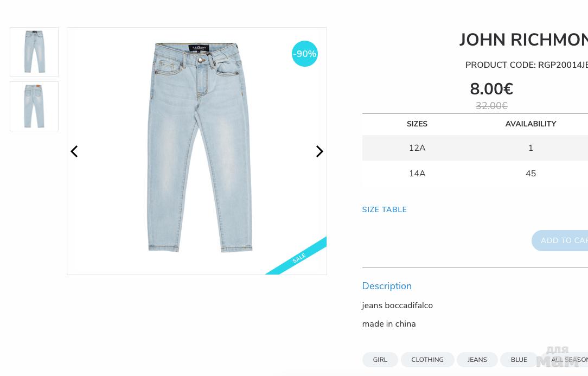Select the 14A size row
The image size is (588, 376).
pos(417,174)
